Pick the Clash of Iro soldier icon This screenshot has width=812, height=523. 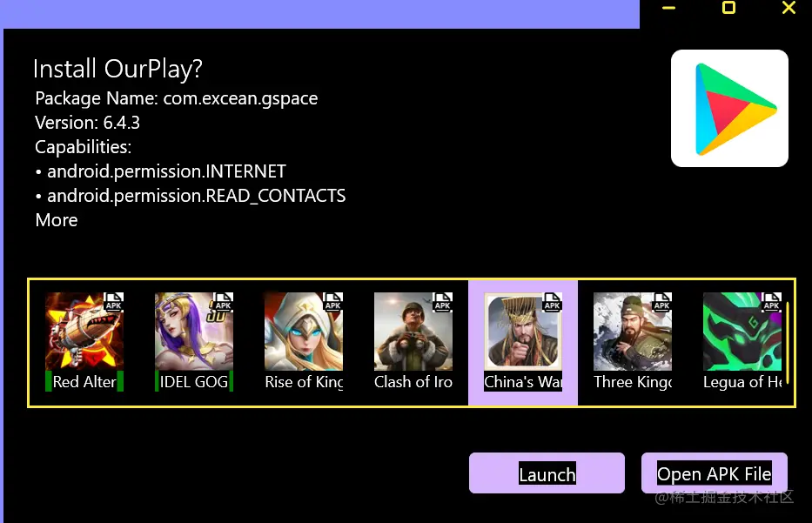413,332
